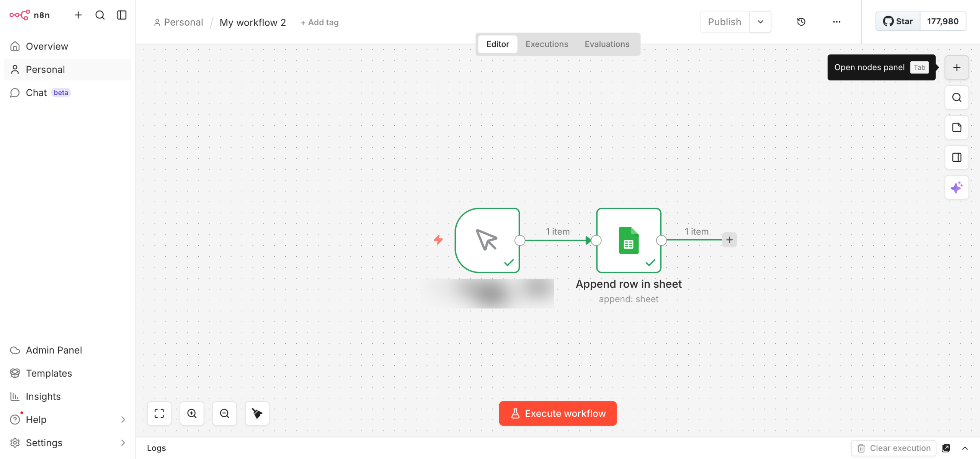Open workflow history clock icon

[x=801, y=22]
